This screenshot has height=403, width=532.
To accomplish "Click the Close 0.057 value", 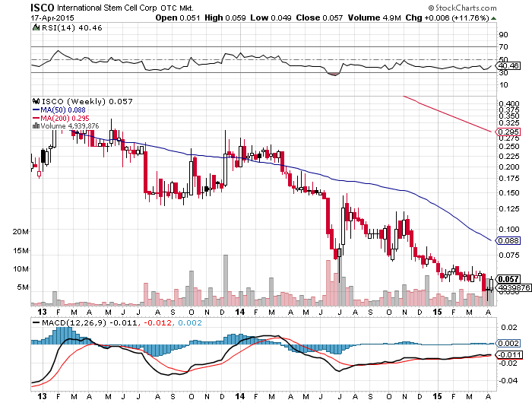I will coord(319,17).
